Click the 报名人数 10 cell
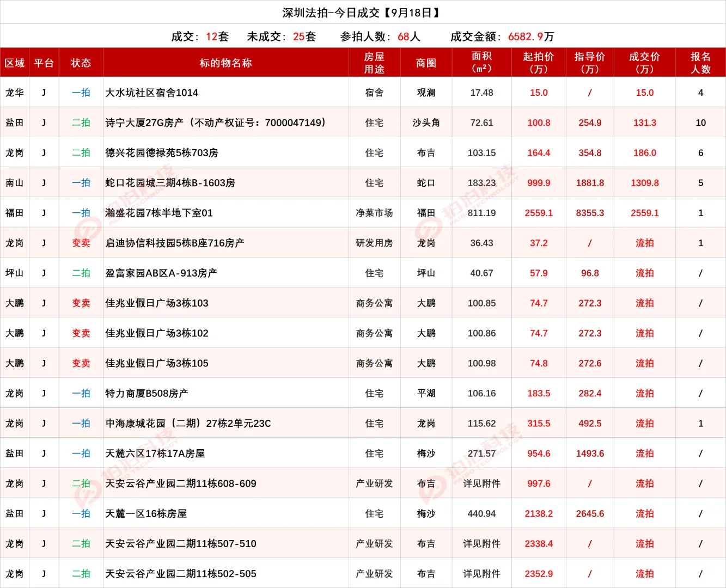Image resolution: width=726 pixels, height=588 pixels. [x=700, y=122]
